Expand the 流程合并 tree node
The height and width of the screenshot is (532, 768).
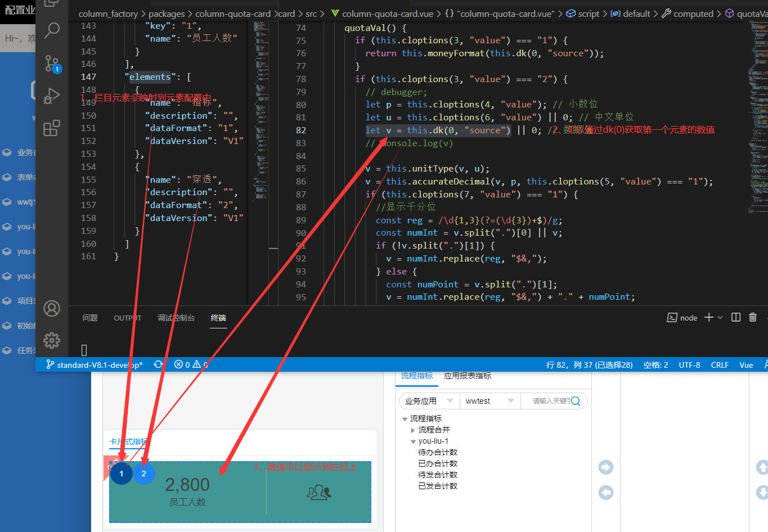413,430
